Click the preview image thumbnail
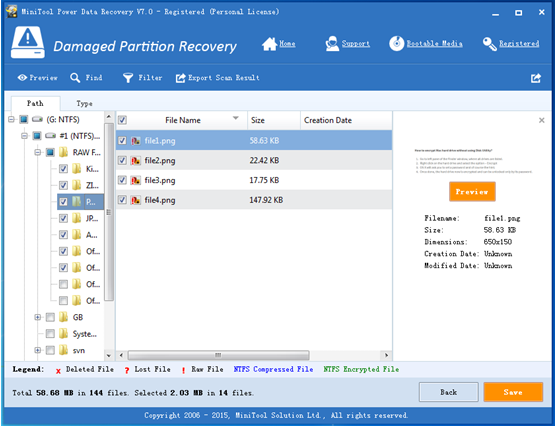The image size is (555, 426). point(473,161)
